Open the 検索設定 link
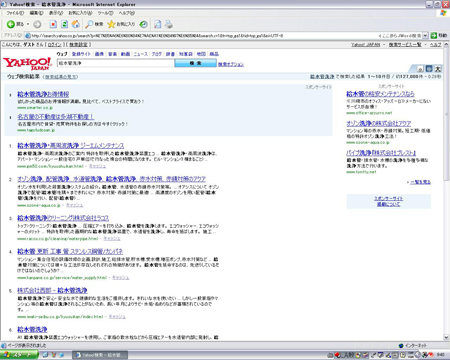Screen dimensions: 450x360 pos(79,45)
